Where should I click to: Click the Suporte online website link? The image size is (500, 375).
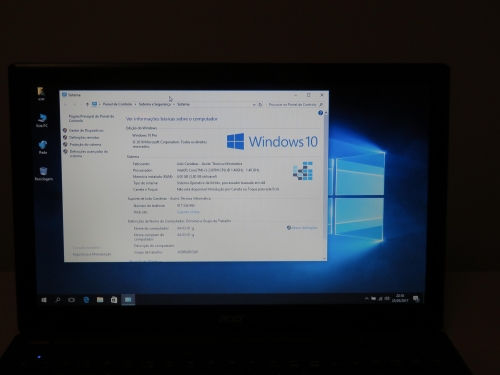[188, 212]
